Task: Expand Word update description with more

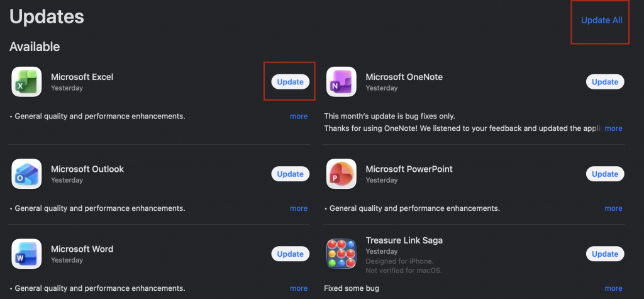Action: tap(299, 288)
